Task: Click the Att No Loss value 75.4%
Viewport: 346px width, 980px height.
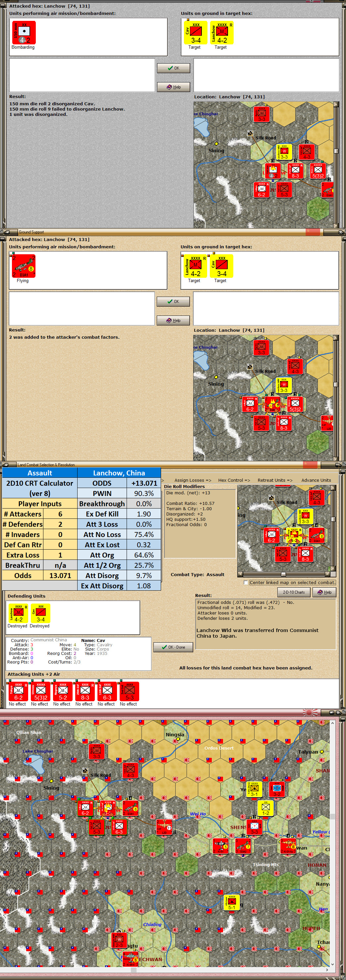Action: click(144, 534)
